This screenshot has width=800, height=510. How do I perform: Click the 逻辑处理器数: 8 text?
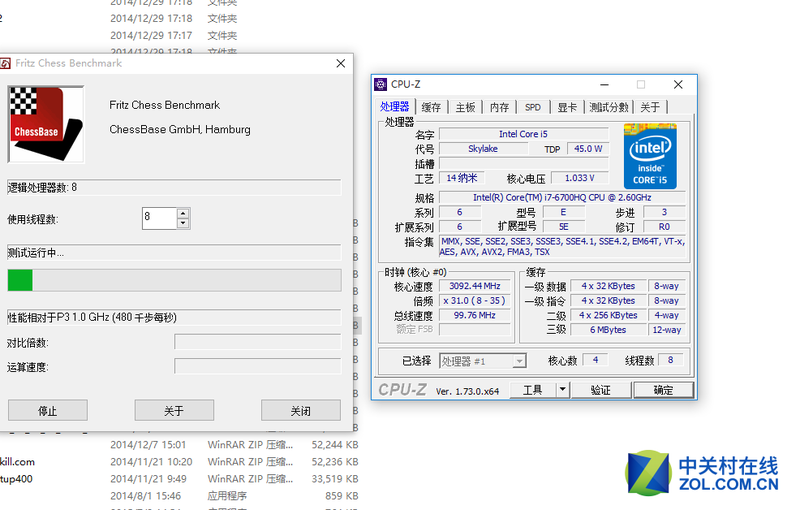42,187
